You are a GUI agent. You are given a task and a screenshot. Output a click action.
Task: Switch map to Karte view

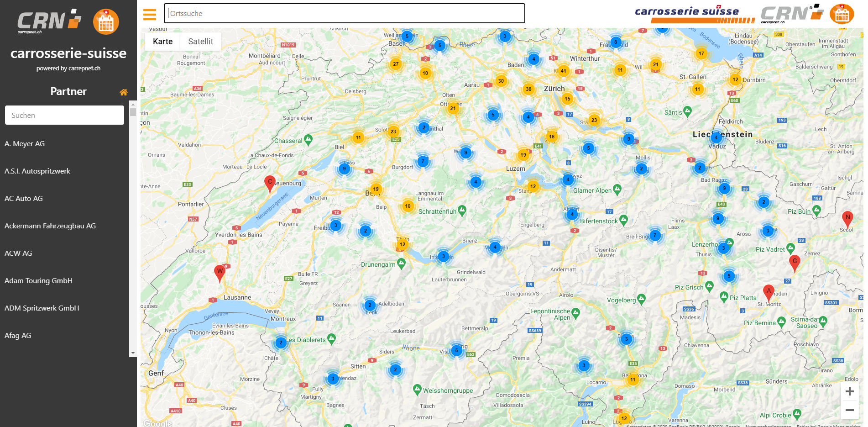pyautogui.click(x=162, y=42)
